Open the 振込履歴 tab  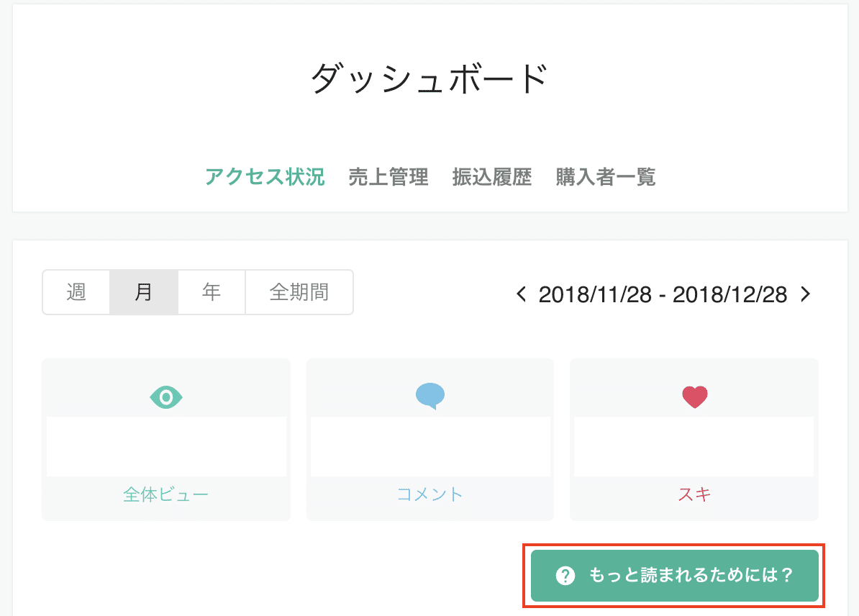pos(492,177)
